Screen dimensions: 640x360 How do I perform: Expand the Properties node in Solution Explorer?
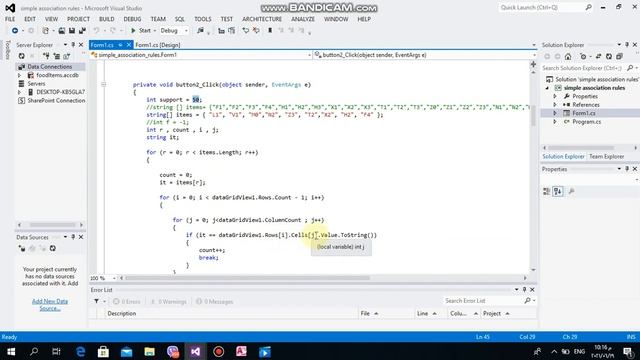pyautogui.click(x=555, y=96)
